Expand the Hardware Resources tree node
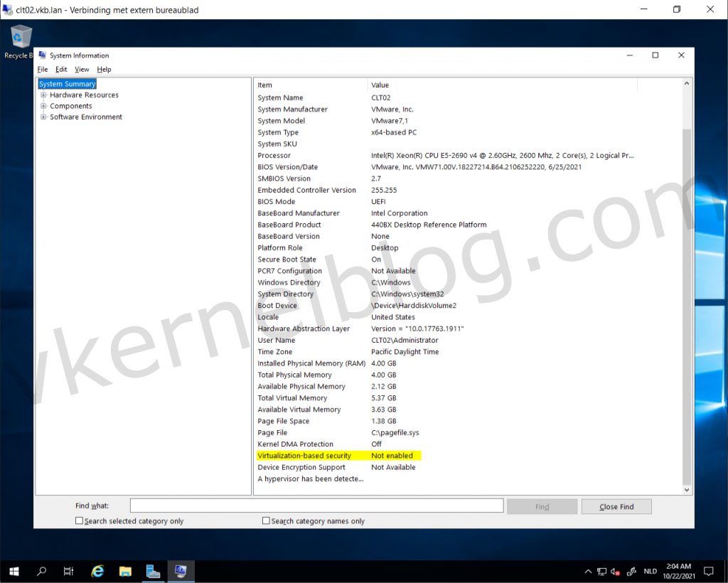The width and height of the screenshot is (728, 583). tap(43, 95)
